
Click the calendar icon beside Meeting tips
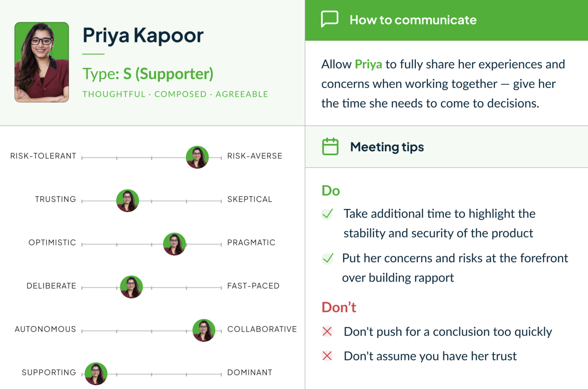(330, 147)
